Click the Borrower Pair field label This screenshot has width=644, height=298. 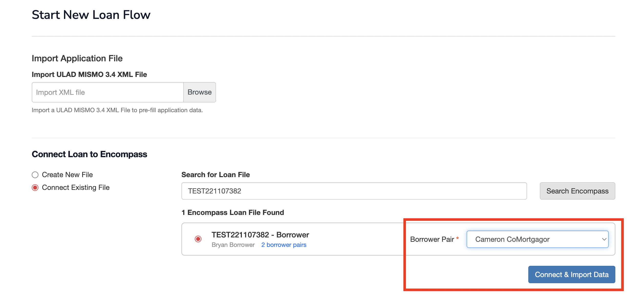(432, 239)
